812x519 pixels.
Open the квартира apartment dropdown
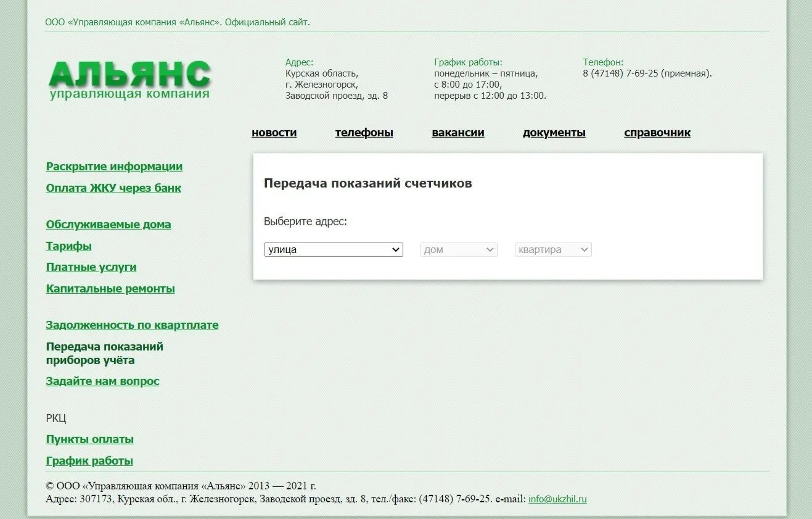pos(553,249)
